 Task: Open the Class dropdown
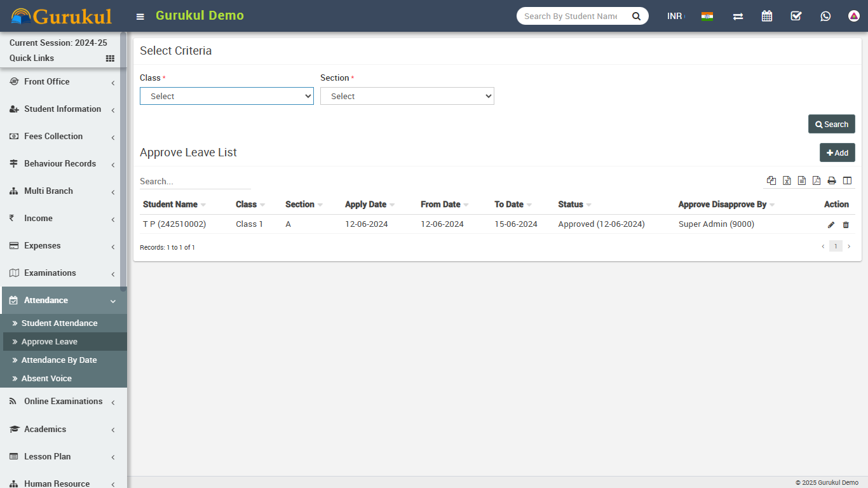[x=227, y=96]
